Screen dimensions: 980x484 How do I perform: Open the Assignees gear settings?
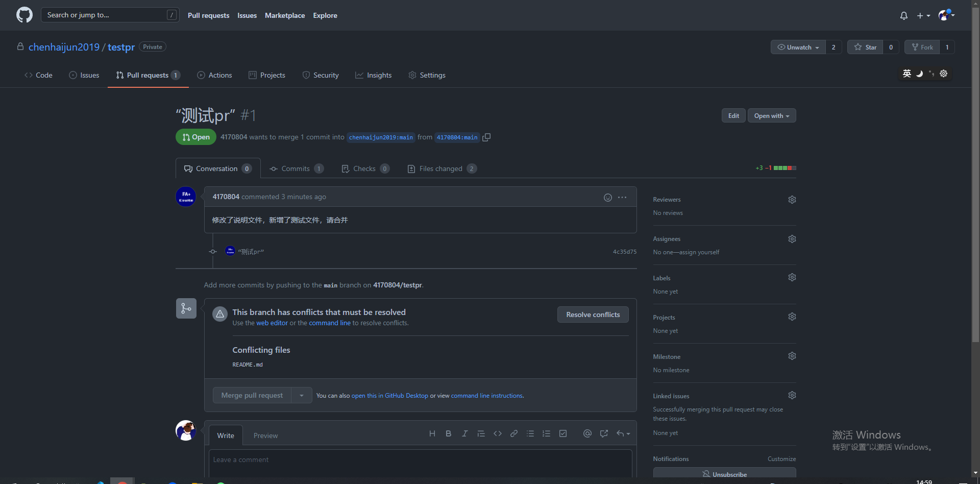pos(792,239)
